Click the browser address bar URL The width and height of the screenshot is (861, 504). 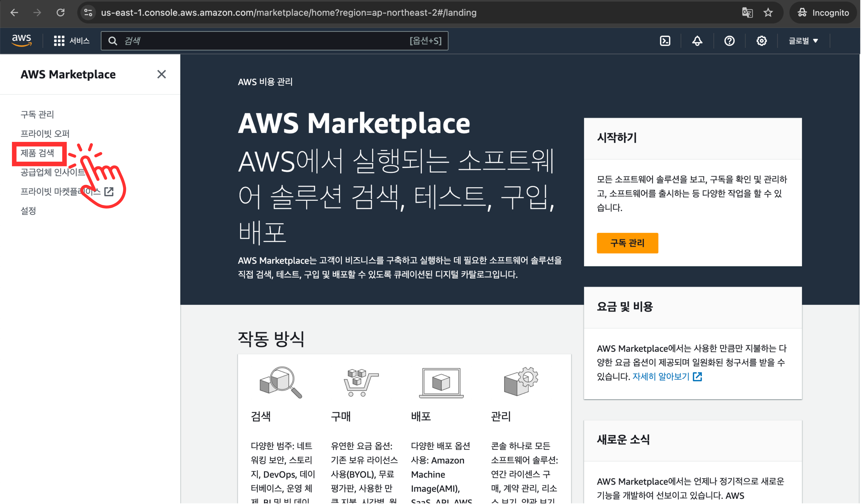point(289,13)
